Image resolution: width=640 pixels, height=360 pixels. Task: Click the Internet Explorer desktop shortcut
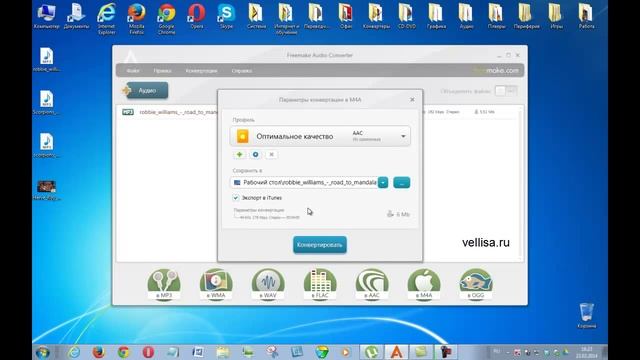[x=107, y=19]
